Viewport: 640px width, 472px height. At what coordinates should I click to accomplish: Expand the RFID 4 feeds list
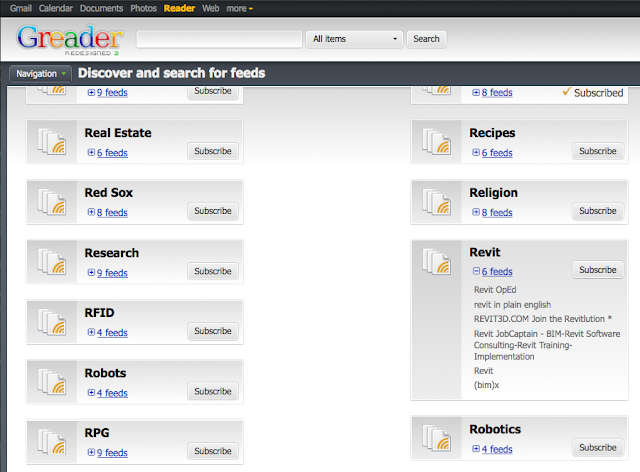pyautogui.click(x=108, y=333)
